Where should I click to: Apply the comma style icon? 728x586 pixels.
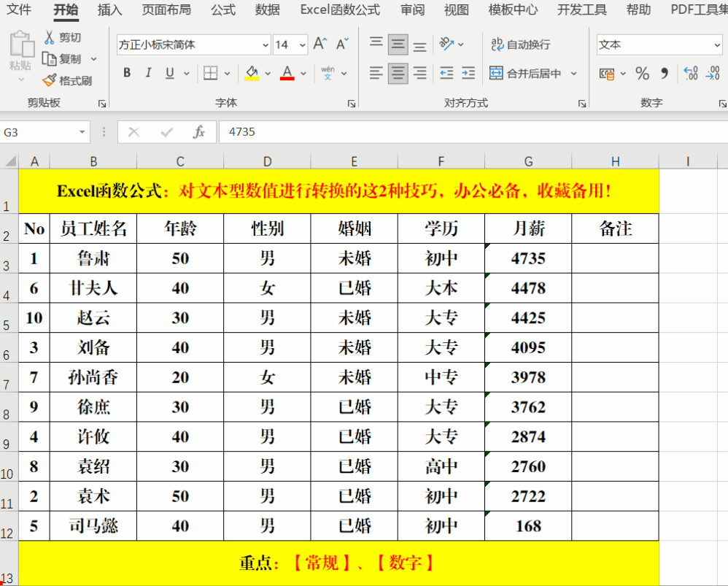pos(665,73)
